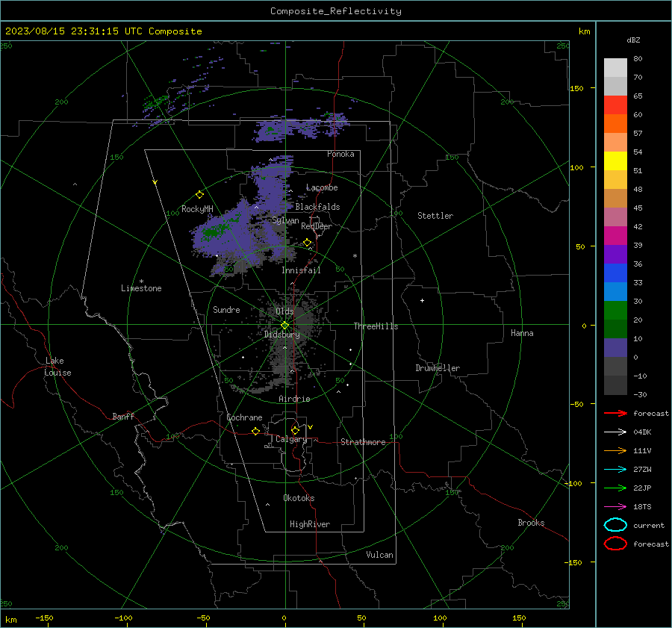Viewport: 672px width, 628px height.
Task: Click the RedDeer city label
Action: pyautogui.click(x=317, y=226)
